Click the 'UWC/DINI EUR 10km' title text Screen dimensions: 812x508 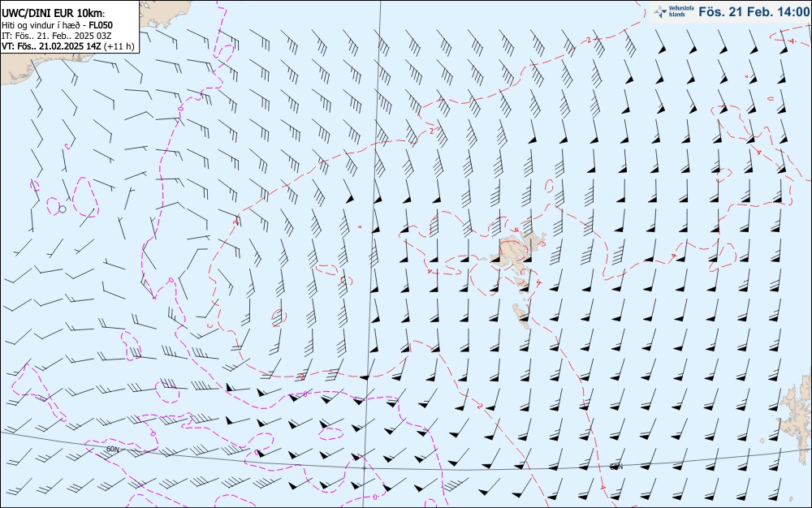[x=54, y=14]
